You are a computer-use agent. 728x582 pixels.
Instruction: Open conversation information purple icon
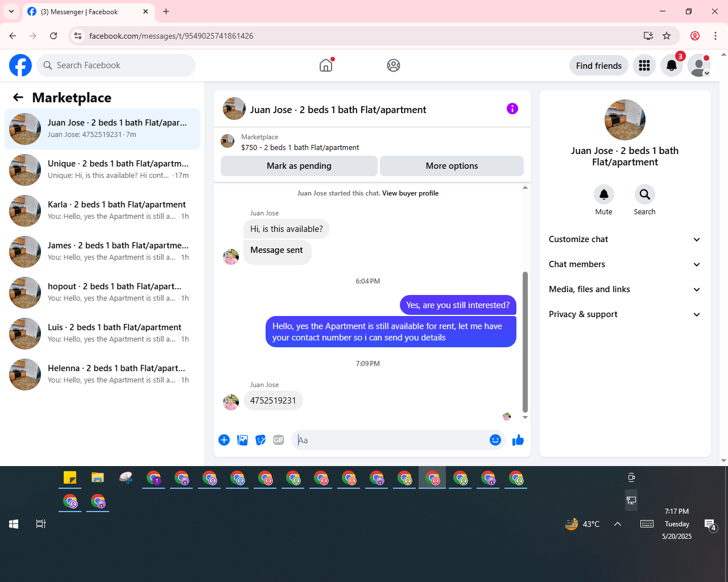[512, 109]
